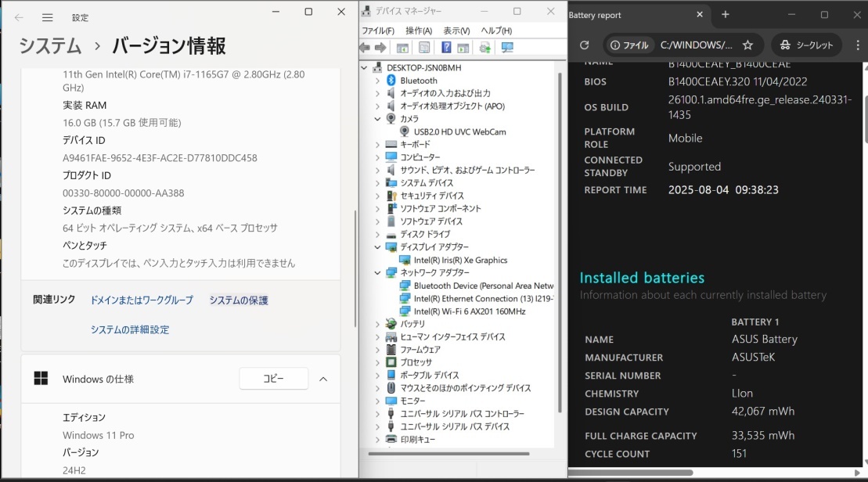Click the device ID A9461FAE-9652-4E3F-AC2E-D77810DDC458
The width and height of the screenshot is (868, 482).
pos(160,158)
